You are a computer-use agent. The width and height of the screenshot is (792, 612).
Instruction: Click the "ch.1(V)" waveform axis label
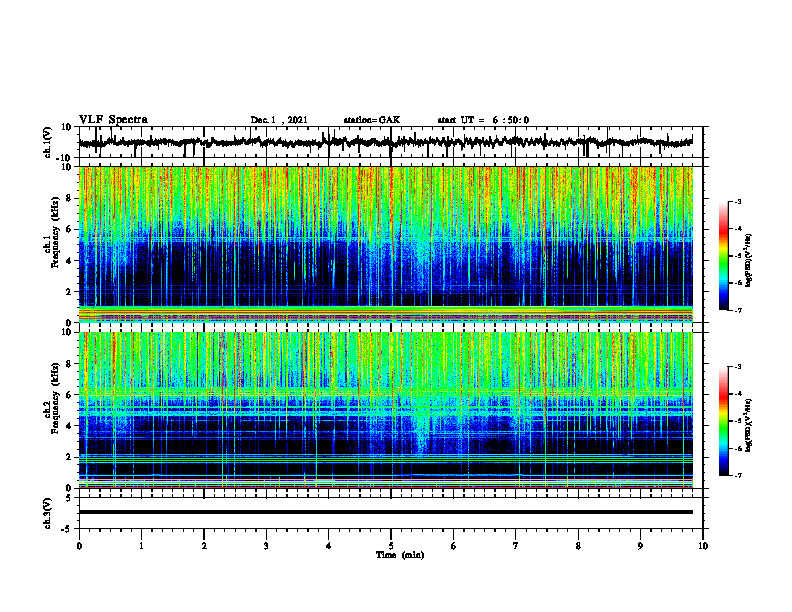coord(48,142)
